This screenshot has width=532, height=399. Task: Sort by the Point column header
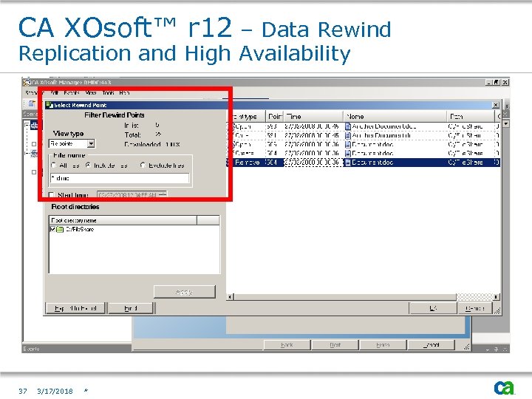point(275,117)
